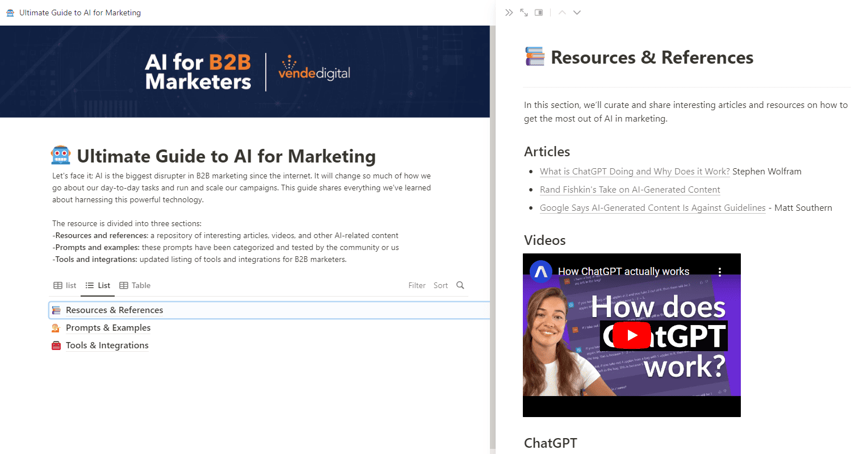Open Ultimate Guide to AI for Marketing breadcrumb
Viewport: 868px width, 454px height.
point(79,13)
